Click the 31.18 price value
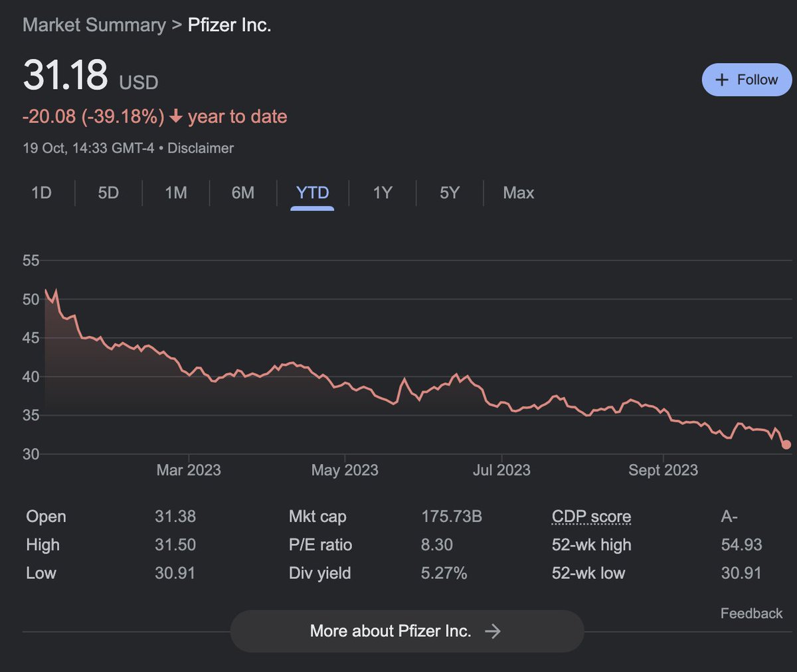 click(65, 74)
